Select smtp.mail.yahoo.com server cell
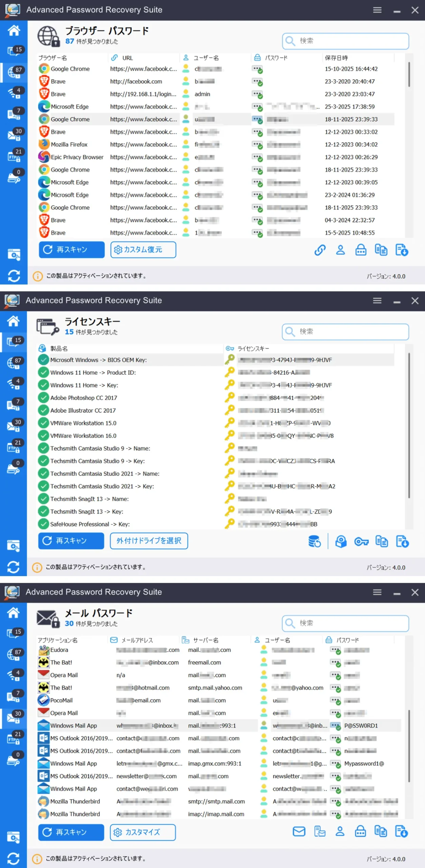This screenshot has height=868, width=425. [215, 688]
